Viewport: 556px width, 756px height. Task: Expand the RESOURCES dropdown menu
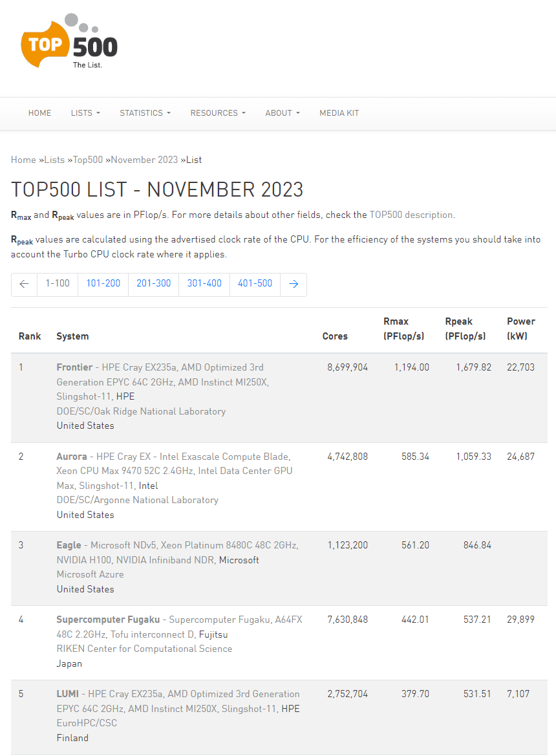pyautogui.click(x=218, y=113)
